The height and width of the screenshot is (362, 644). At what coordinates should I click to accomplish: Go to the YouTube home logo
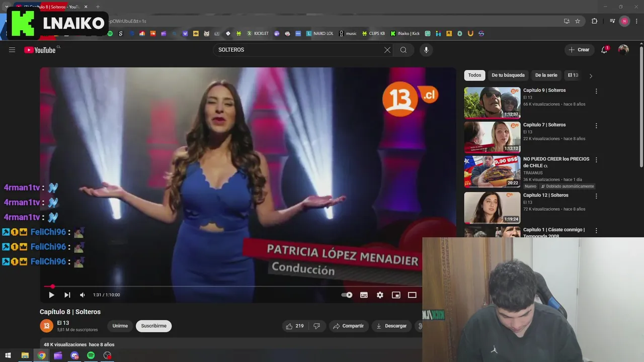[40, 50]
